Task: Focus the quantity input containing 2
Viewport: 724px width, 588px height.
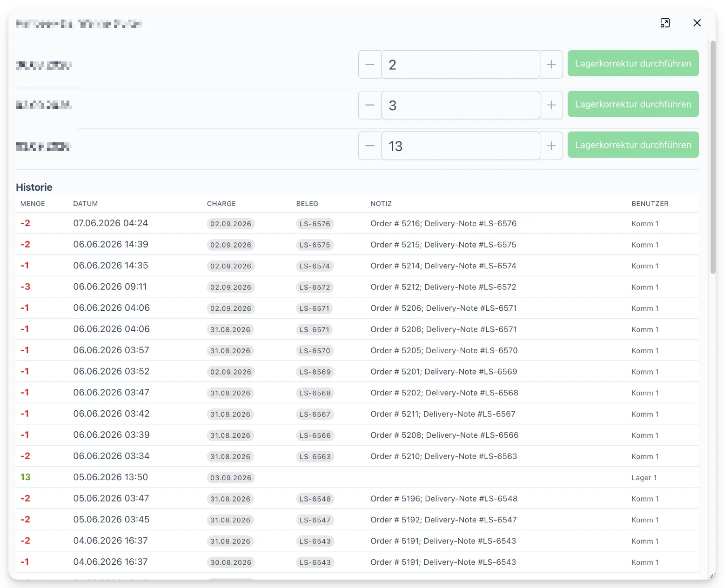Action: pyautogui.click(x=461, y=64)
